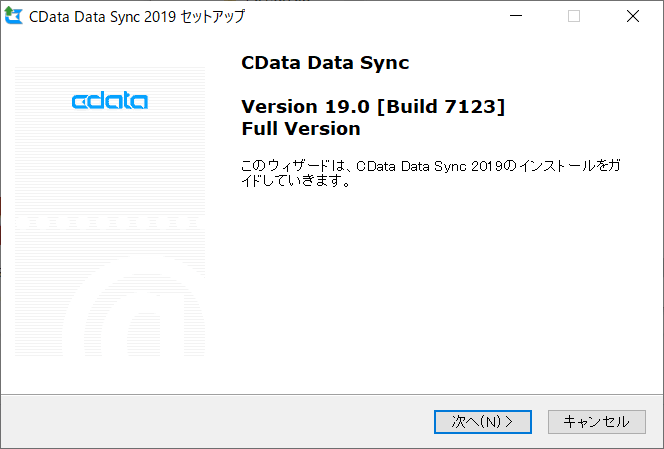The height and width of the screenshot is (449, 664).
Task: Abort installation with the キャンセル button
Action: [597, 422]
